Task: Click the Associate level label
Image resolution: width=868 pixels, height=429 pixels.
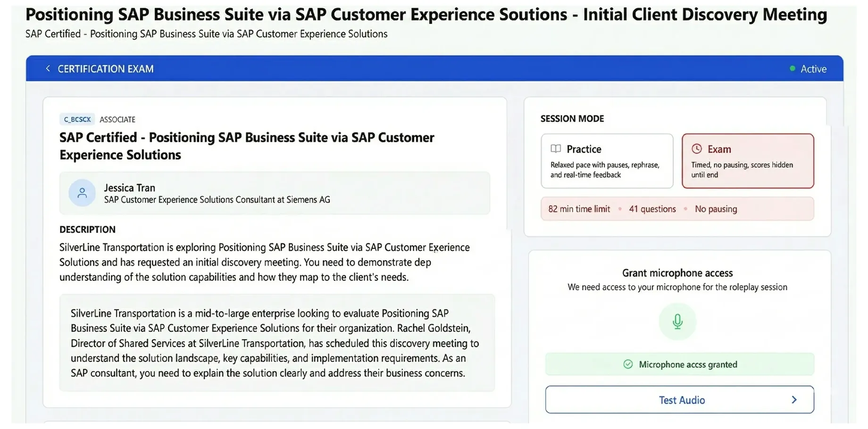Action: 117,120
